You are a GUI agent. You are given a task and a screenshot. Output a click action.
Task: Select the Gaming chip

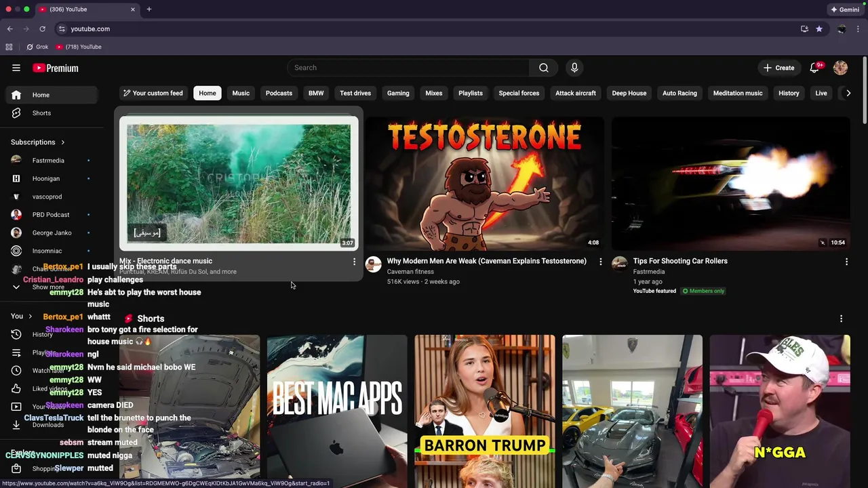coord(398,93)
